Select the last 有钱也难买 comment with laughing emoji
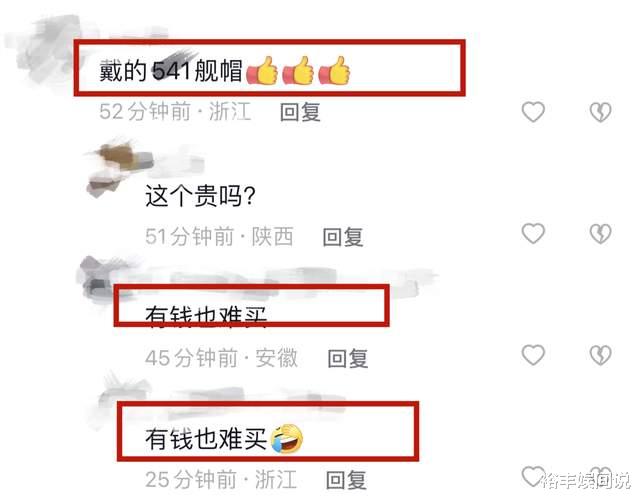This screenshot has height=502, width=640. pyautogui.click(x=224, y=439)
